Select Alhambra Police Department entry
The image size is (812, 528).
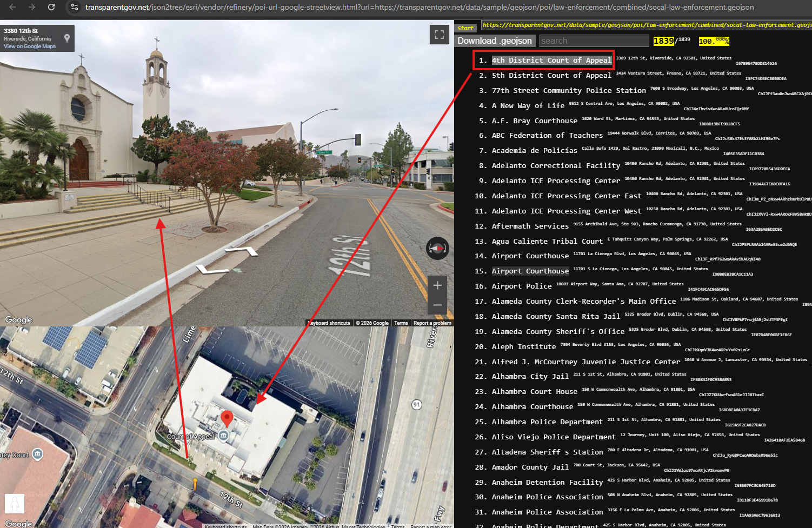(547, 422)
